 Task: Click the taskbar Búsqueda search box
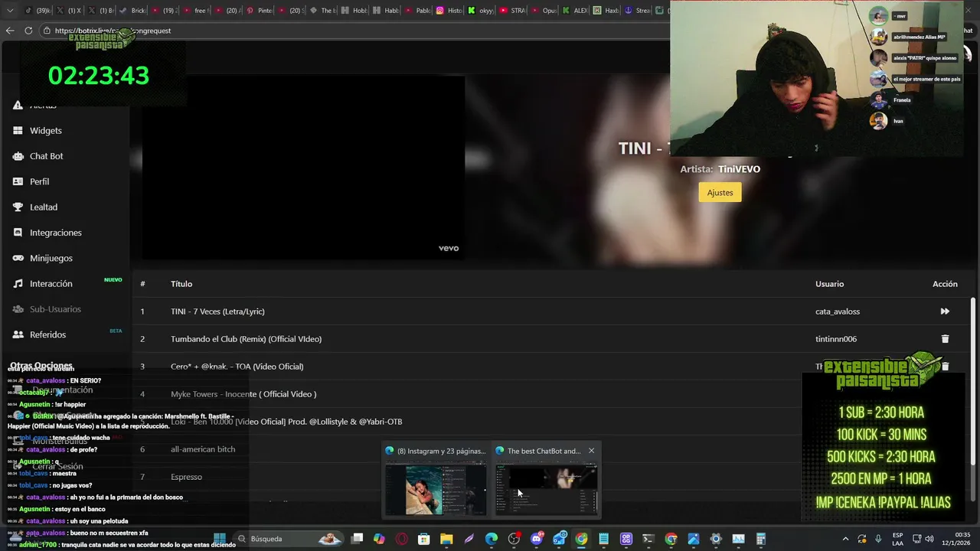[x=289, y=539]
